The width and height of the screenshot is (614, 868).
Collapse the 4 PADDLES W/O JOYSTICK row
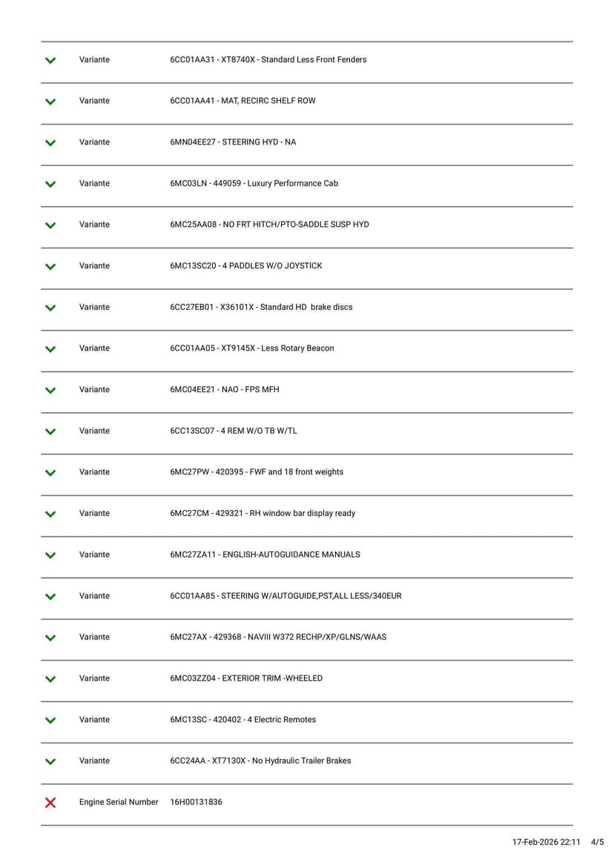[x=50, y=266]
